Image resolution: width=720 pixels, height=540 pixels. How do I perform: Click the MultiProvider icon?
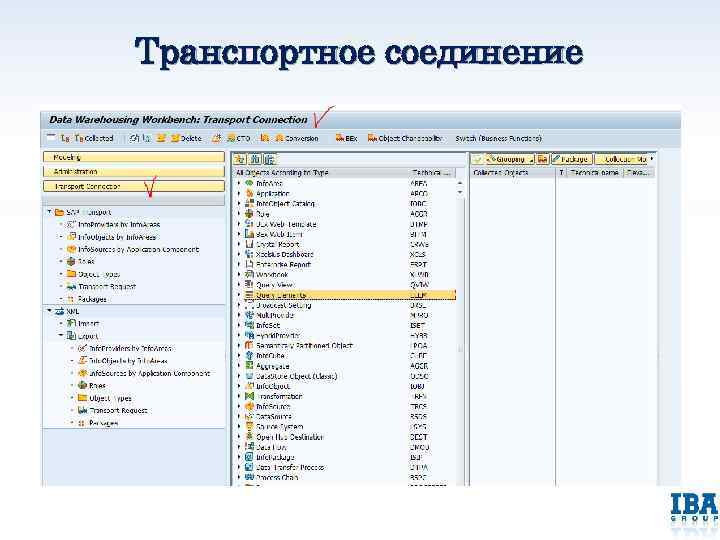point(249,315)
